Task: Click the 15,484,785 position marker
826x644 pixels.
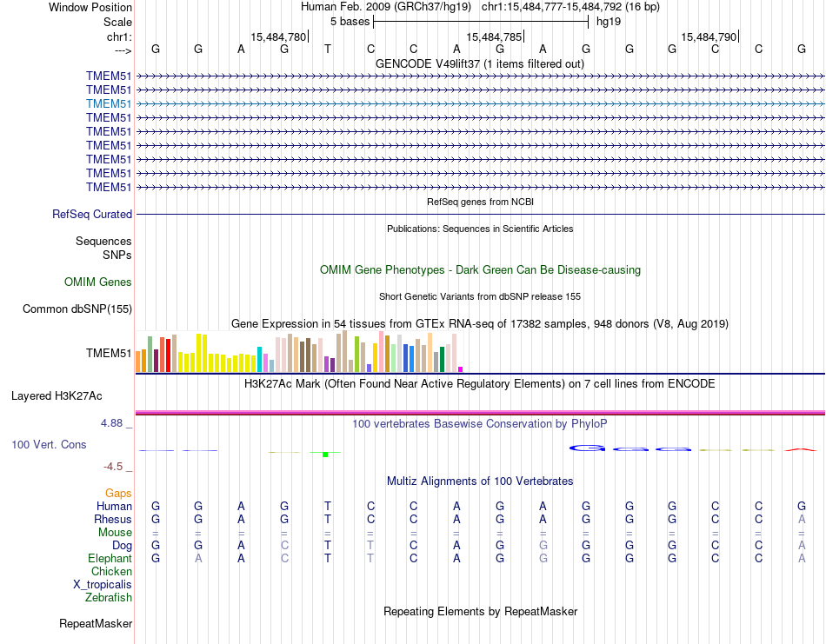Action: (x=494, y=37)
